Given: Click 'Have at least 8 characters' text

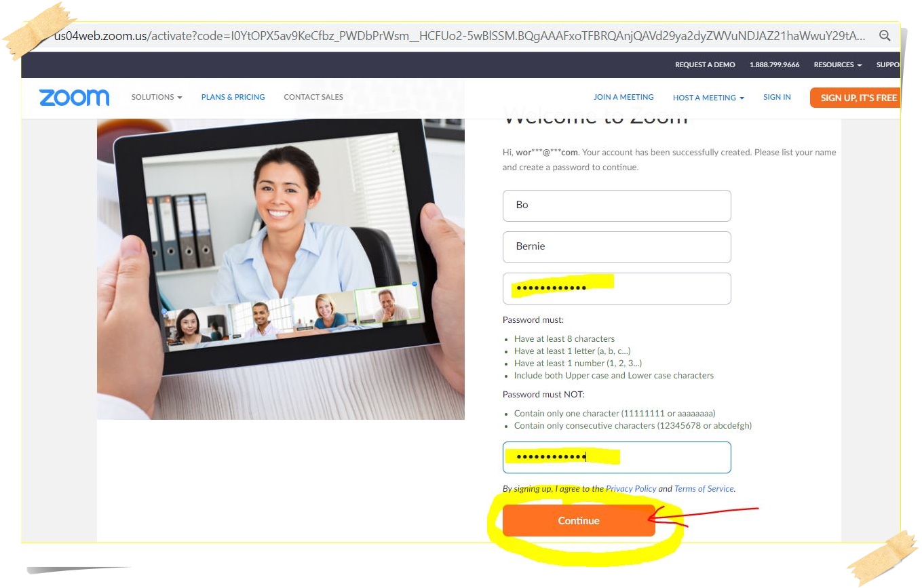Looking at the screenshot, I should [x=564, y=338].
